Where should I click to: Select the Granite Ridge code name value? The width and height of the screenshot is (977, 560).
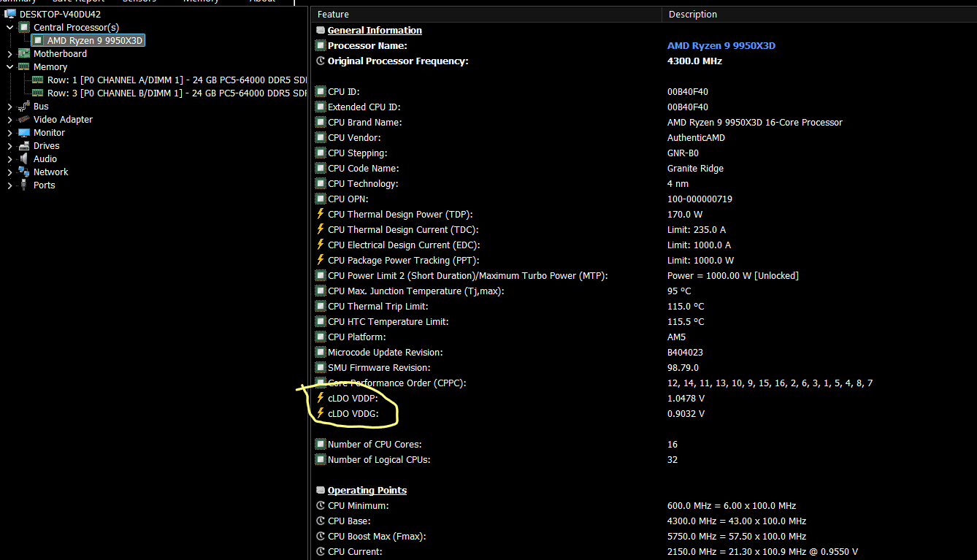(695, 168)
